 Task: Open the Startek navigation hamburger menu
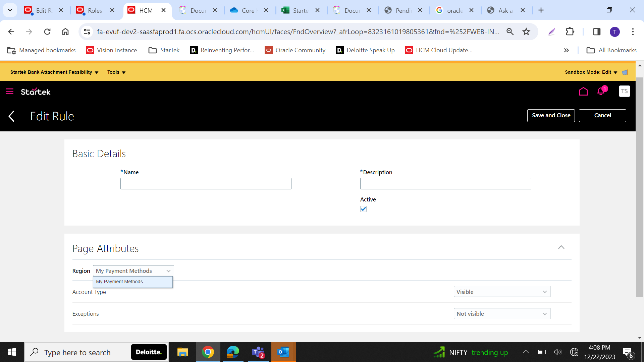click(x=9, y=91)
